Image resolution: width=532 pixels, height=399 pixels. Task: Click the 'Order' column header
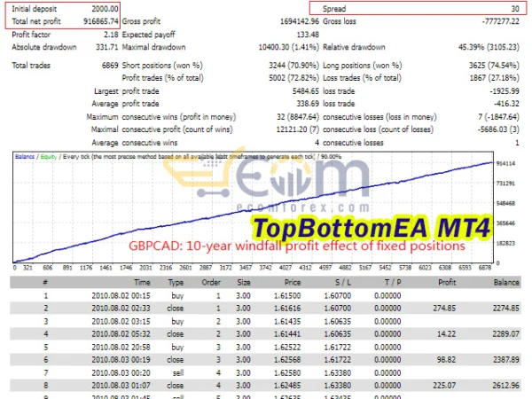click(x=211, y=282)
